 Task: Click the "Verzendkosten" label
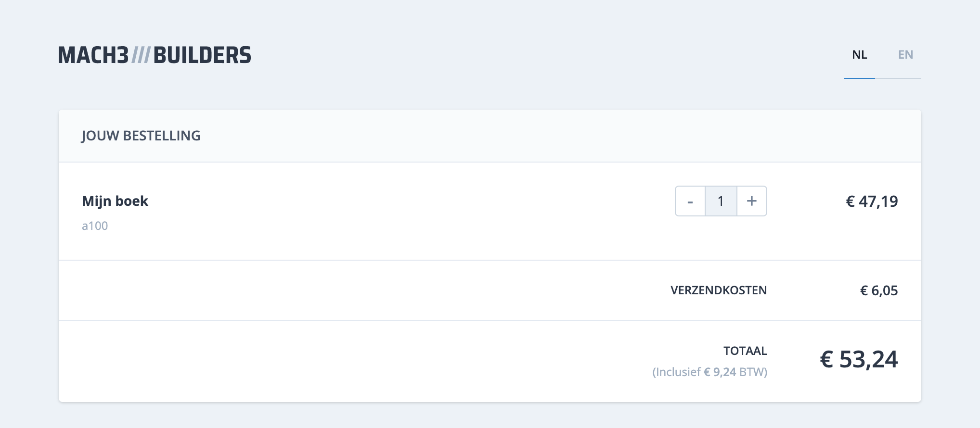click(x=719, y=290)
